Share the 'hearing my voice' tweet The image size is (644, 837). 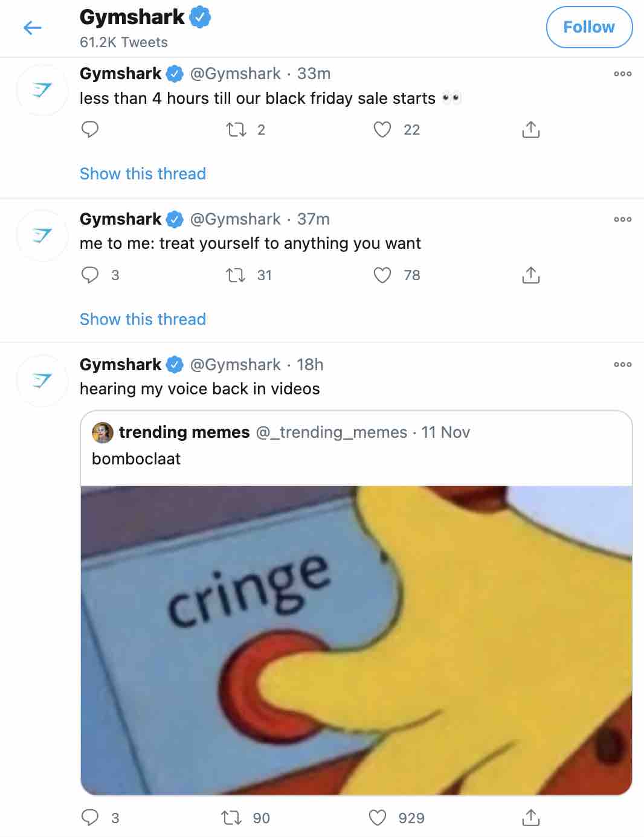tap(530, 818)
